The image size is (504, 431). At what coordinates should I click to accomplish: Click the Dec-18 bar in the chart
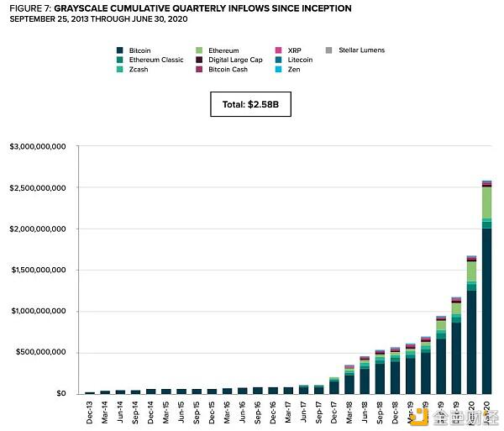coord(395,371)
